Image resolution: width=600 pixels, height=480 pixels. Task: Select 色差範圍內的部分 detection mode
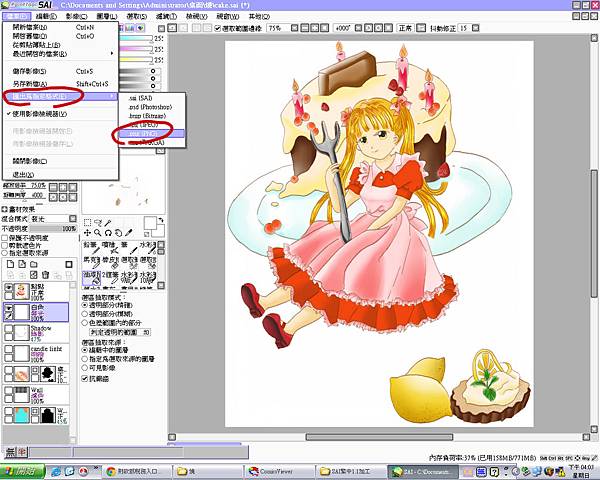pos(85,323)
